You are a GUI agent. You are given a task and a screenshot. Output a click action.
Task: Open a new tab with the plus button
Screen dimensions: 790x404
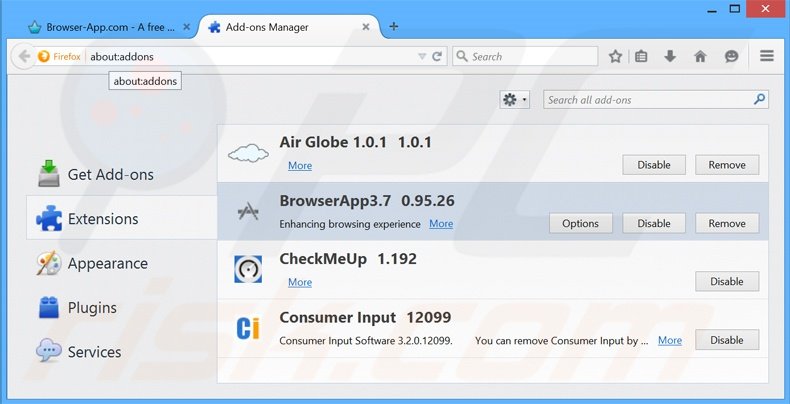tap(394, 27)
